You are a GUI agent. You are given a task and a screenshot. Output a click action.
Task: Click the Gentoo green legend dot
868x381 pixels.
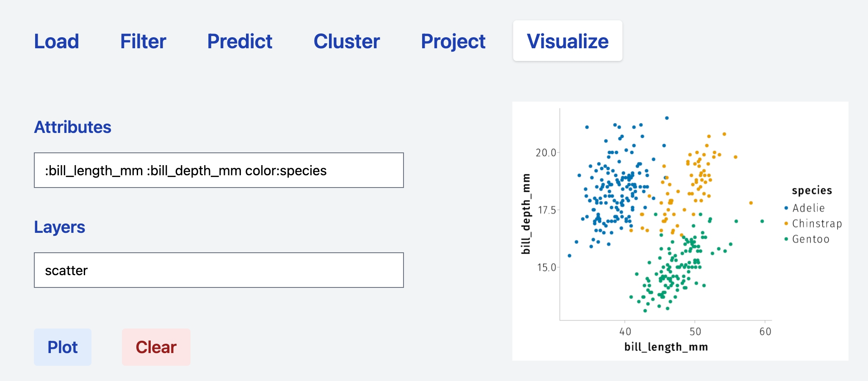click(x=786, y=239)
